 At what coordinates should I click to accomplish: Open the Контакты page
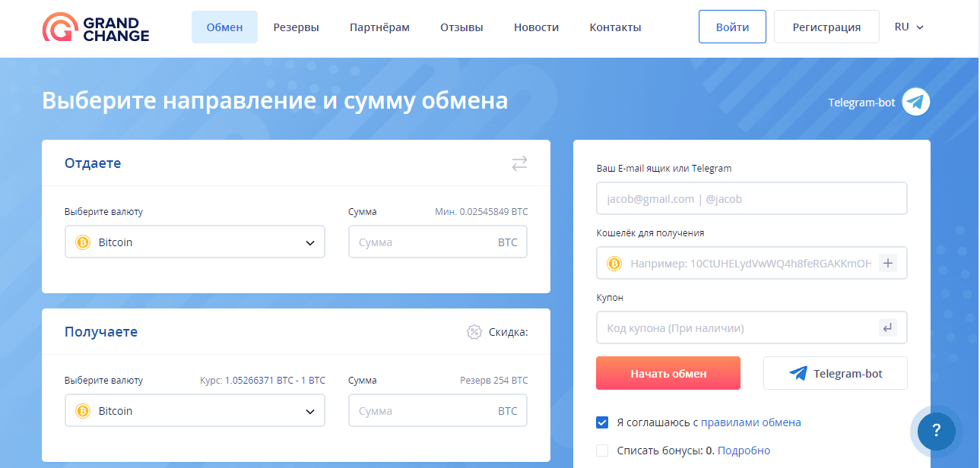coord(614,27)
